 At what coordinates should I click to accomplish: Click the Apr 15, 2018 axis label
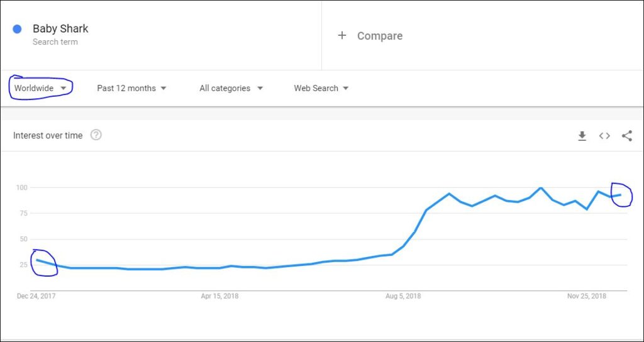(219, 296)
